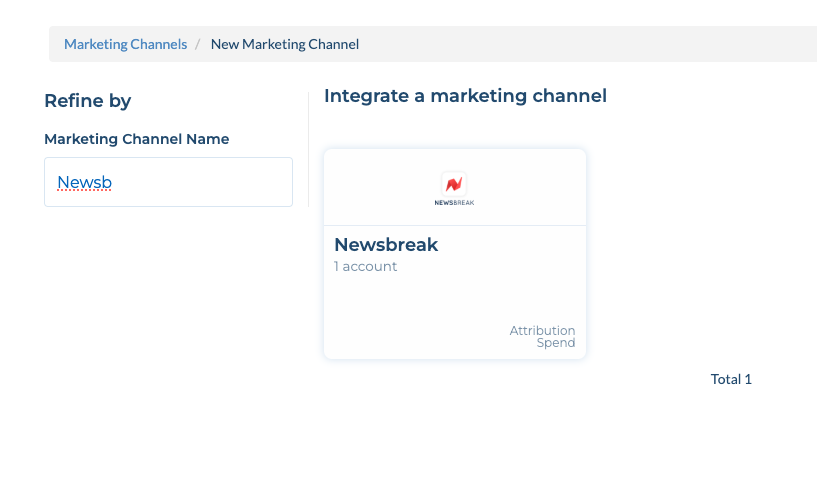Click the Attribution tag on the Newsbreak card
This screenshot has width=817, height=482.
[x=542, y=330]
